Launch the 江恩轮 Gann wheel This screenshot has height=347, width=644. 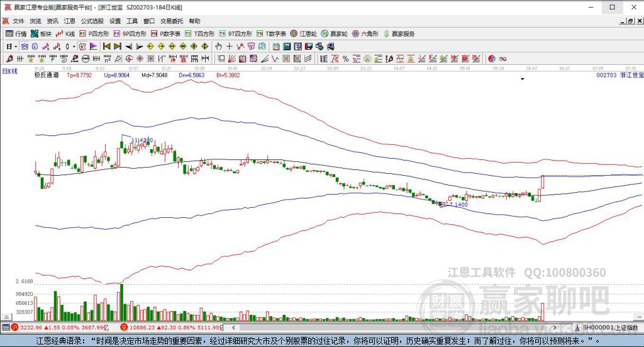click(x=304, y=34)
